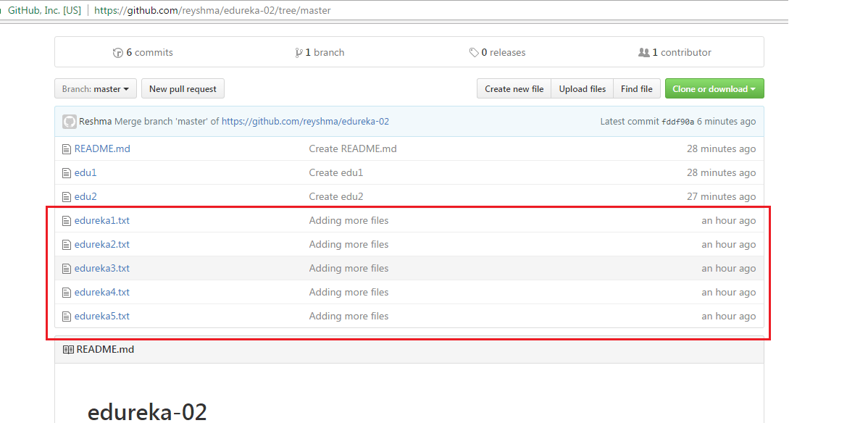Open edureka5.txt file
Viewport: 868px width, 423px height.
(x=102, y=316)
